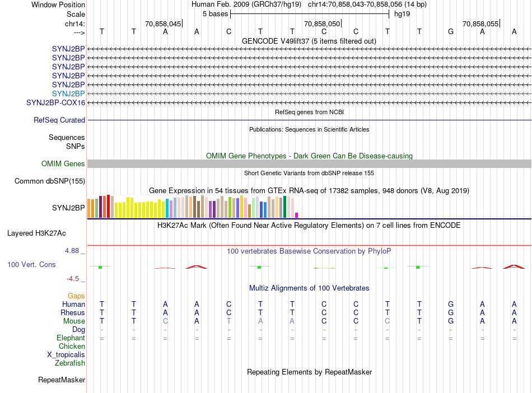Click the Sequences label under Publications

[x=67, y=137]
